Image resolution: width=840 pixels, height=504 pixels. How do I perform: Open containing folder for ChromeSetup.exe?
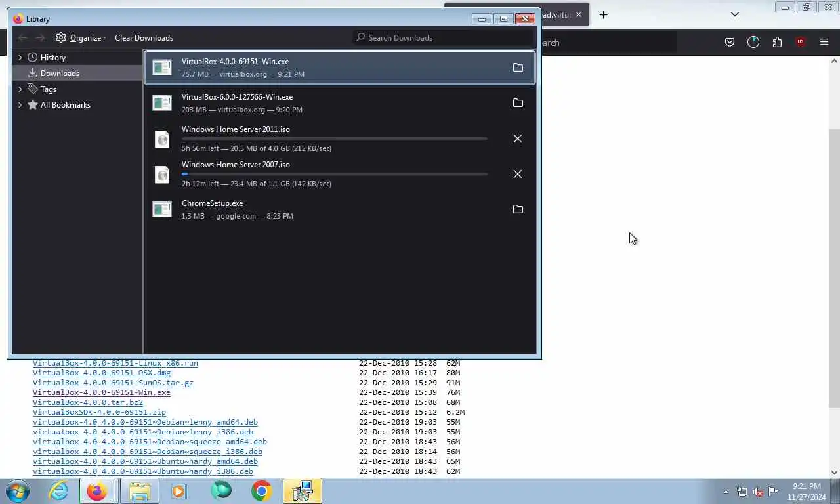[518, 209]
